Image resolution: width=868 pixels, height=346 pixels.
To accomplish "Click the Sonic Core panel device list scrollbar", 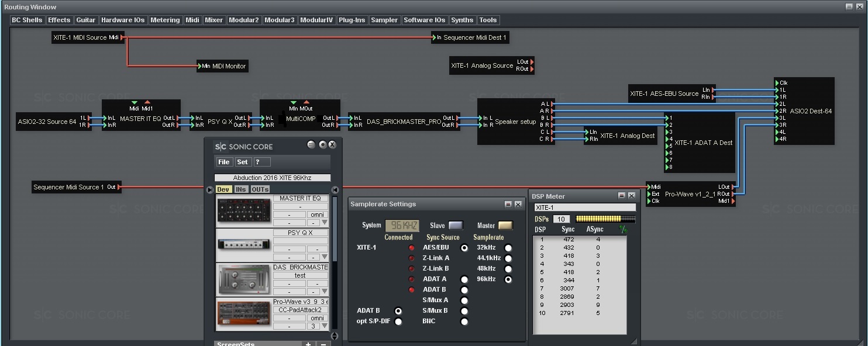I will click(335, 229).
